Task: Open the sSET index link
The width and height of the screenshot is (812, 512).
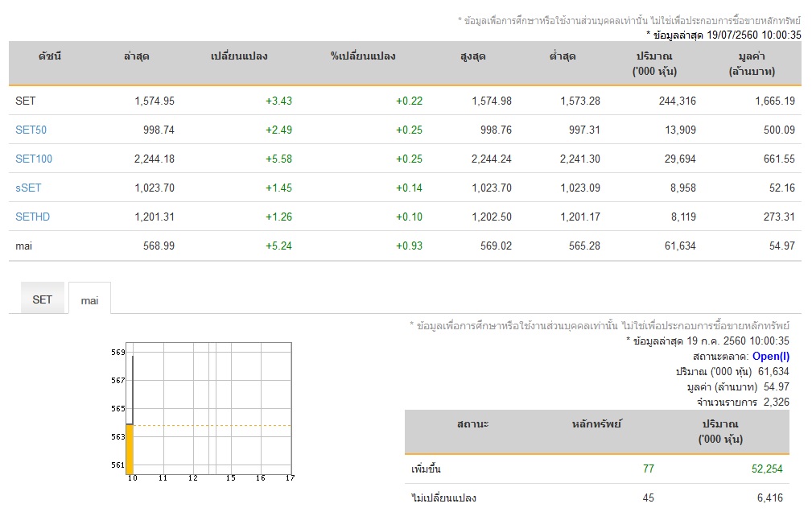Action: point(28,188)
